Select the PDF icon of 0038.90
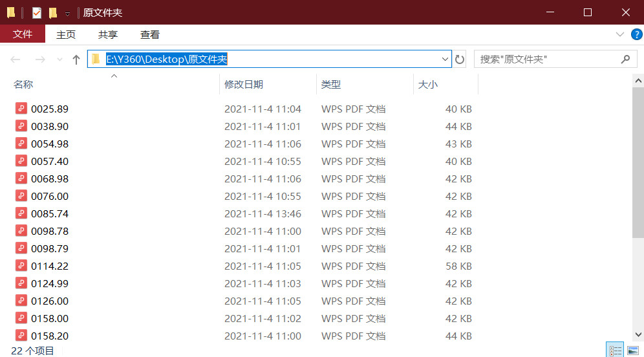The height and width of the screenshot is (357, 644). (21, 125)
